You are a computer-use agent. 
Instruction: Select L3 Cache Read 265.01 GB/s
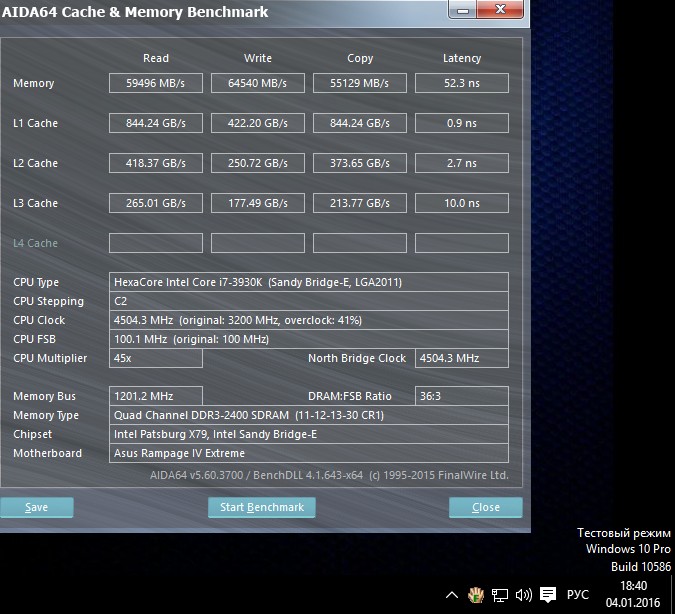156,203
